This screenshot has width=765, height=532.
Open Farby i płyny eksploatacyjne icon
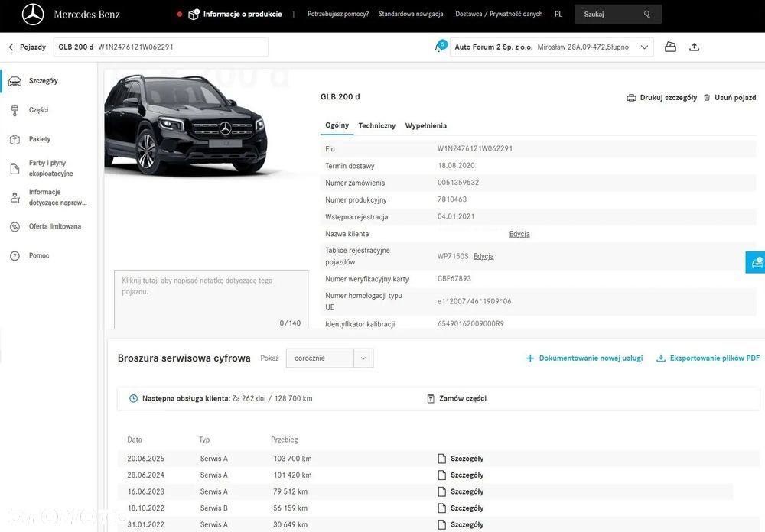15,169
